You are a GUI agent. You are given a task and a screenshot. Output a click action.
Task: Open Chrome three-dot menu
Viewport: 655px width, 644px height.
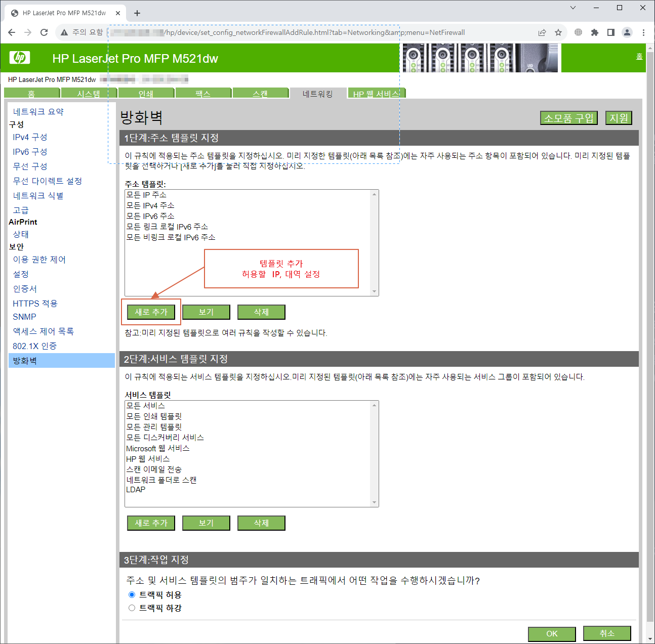tap(643, 32)
